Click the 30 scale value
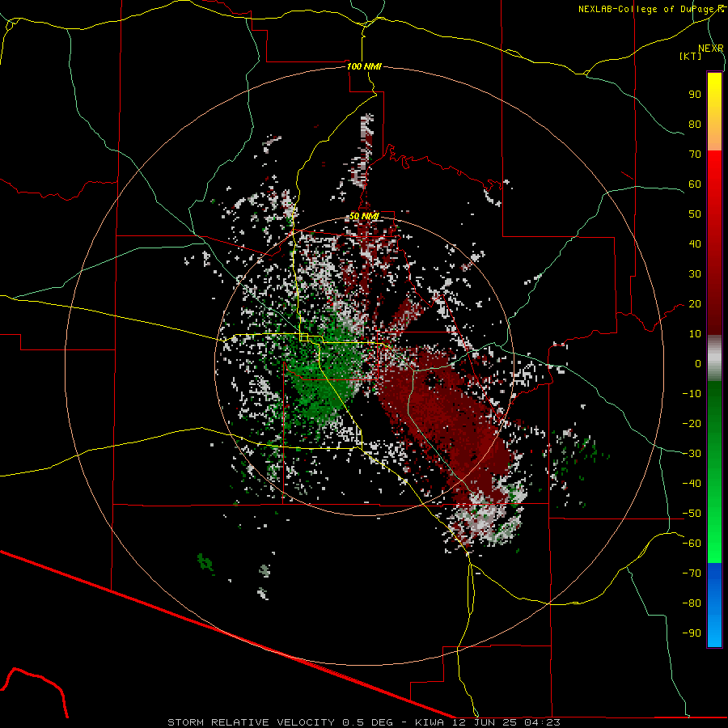The image size is (728, 728). pyautogui.click(x=695, y=274)
